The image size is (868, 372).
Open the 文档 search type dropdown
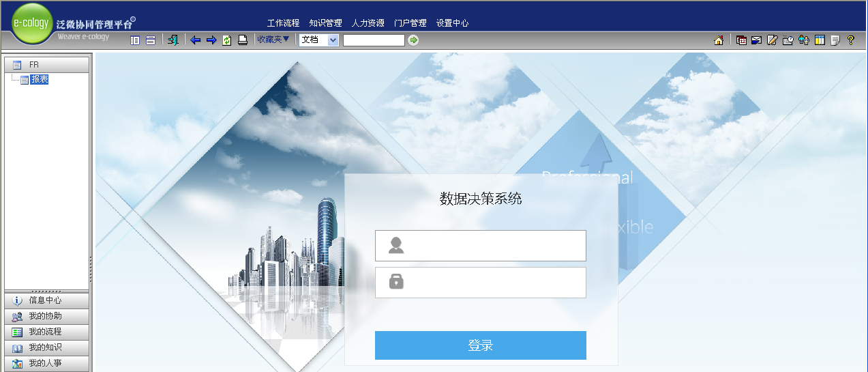pyautogui.click(x=318, y=40)
